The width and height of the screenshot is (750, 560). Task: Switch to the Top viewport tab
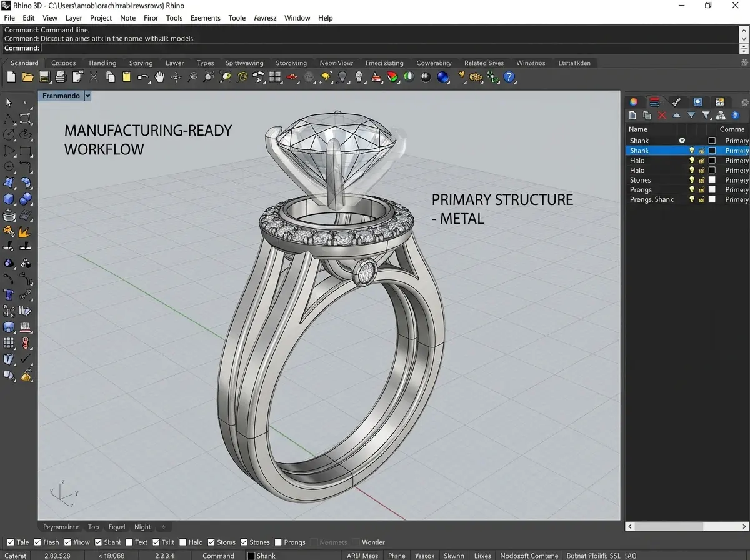[93, 527]
